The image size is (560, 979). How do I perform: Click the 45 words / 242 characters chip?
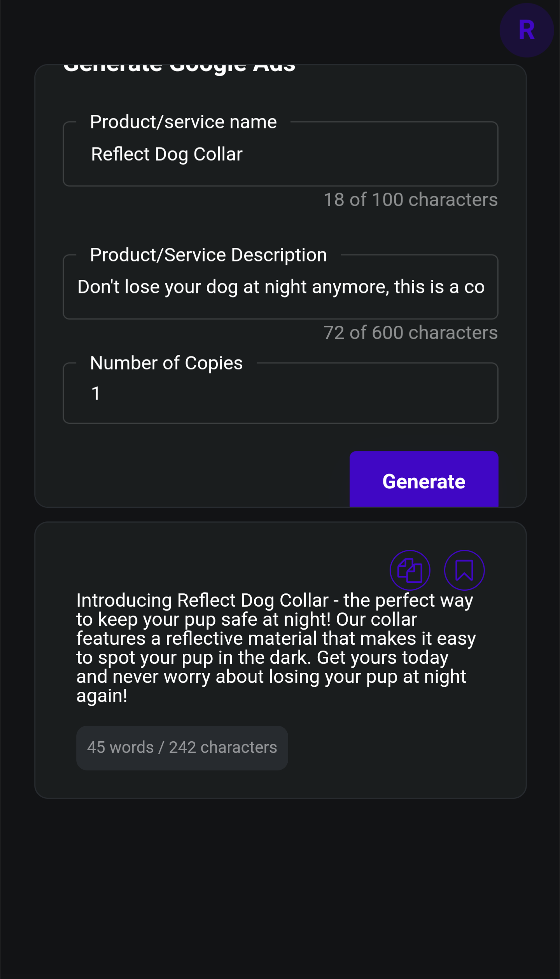pyautogui.click(x=182, y=747)
